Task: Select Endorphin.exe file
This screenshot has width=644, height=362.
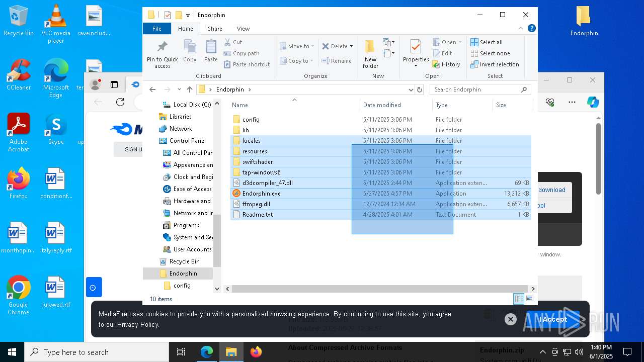Action: coord(381,194)
